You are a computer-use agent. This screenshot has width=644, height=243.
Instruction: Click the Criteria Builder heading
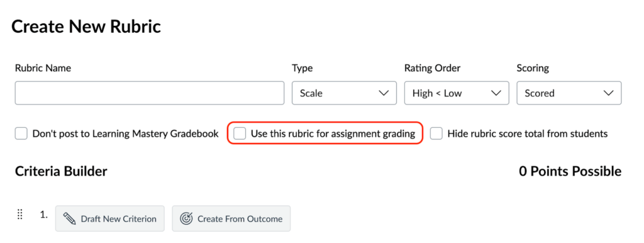coord(61,171)
